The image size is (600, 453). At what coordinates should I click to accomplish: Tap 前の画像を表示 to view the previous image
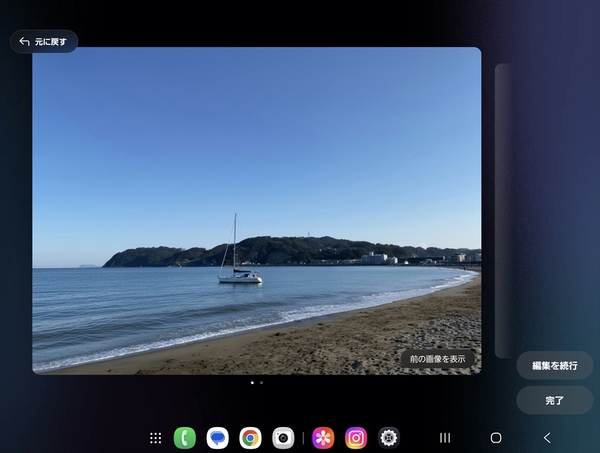pos(437,359)
